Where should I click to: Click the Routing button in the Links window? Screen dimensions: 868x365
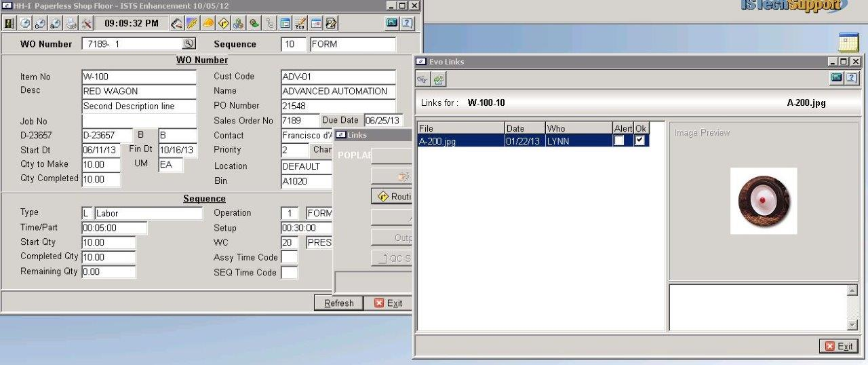pyautogui.click(x=392, y=197)
